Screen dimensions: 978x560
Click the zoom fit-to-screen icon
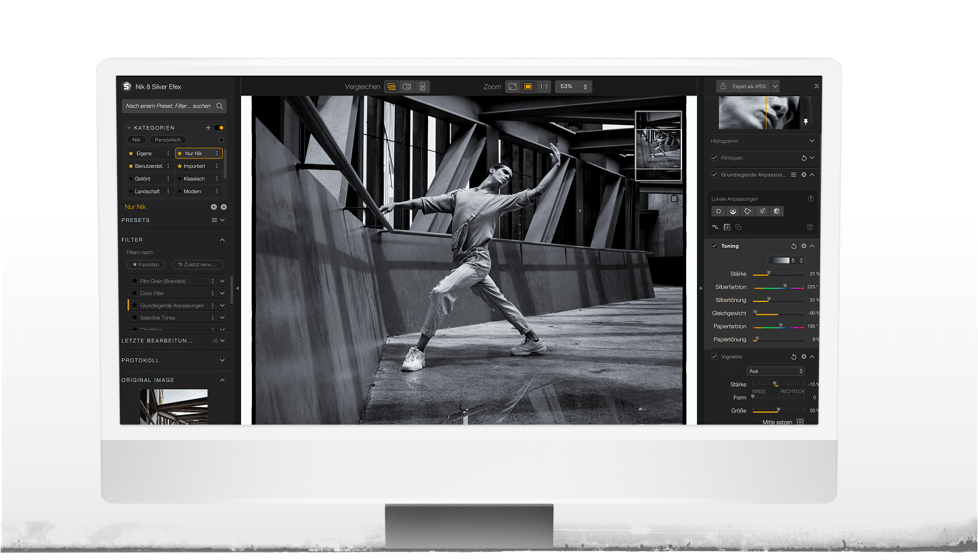click(x=513, y=87)
